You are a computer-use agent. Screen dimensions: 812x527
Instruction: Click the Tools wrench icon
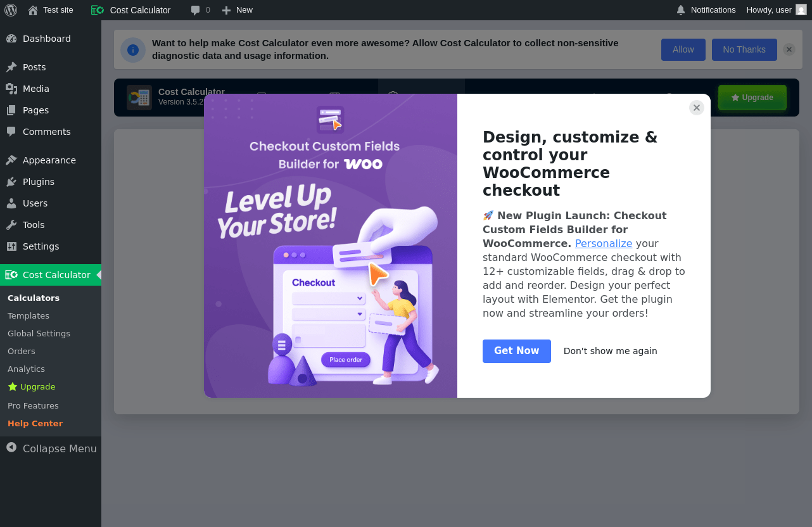point(11,225)
